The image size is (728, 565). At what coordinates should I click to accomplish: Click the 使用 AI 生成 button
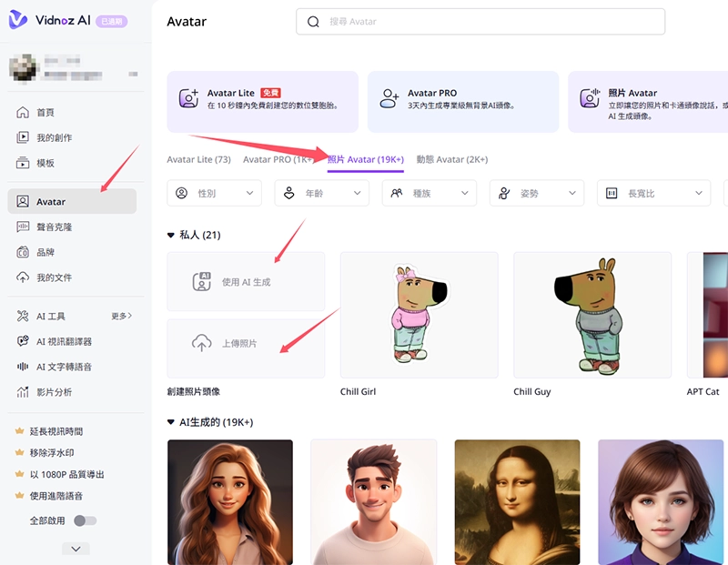(246, 282)
